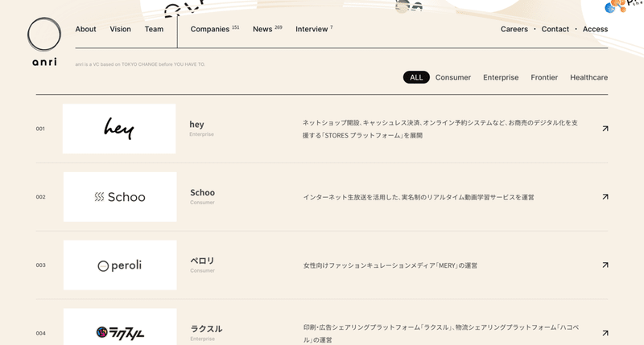644x345 pixels.
Task: Click the ラクスル company name
Action: (x=206, y=329)
